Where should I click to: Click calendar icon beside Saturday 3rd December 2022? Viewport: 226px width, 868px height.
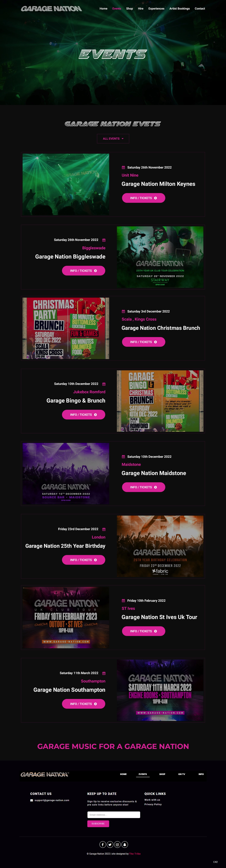tap(123, 311)
